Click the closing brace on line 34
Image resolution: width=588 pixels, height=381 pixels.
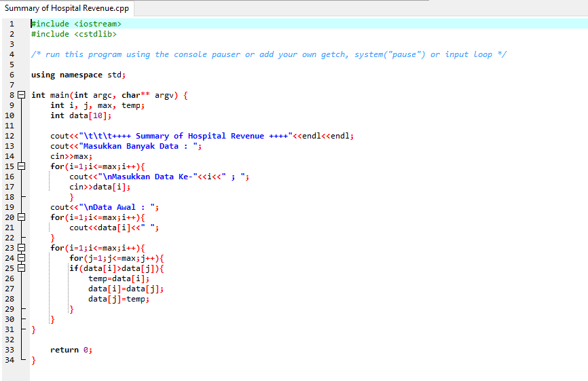pos(34,360)
